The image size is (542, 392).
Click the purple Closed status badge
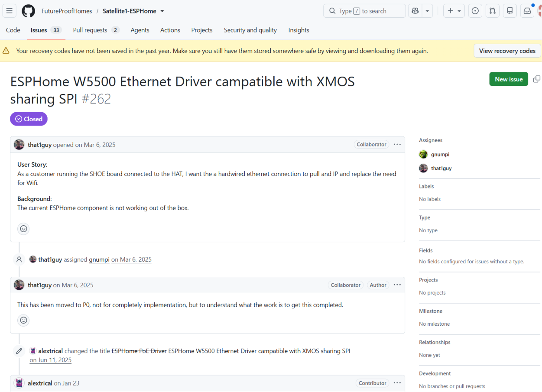pos(29,119)
